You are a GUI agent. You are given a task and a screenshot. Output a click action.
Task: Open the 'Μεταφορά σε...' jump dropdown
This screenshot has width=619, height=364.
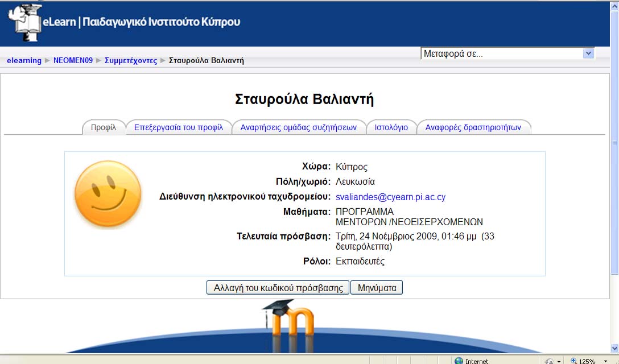click(507, 53)
